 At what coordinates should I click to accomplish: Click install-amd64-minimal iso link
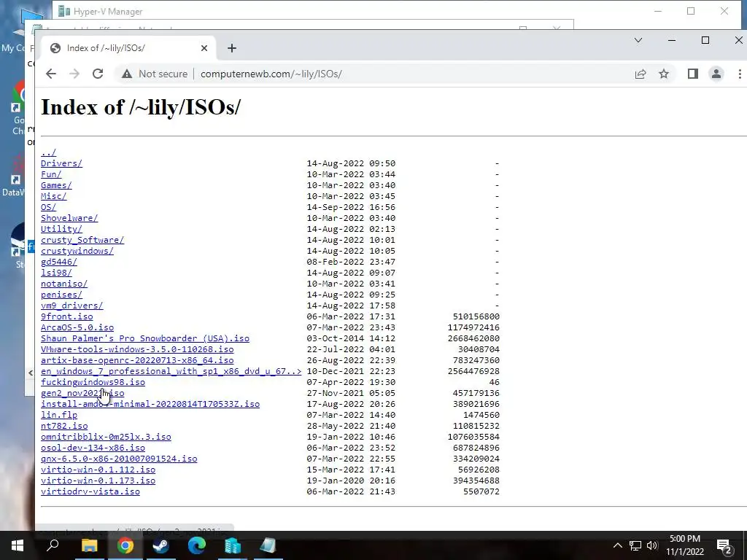150,404
